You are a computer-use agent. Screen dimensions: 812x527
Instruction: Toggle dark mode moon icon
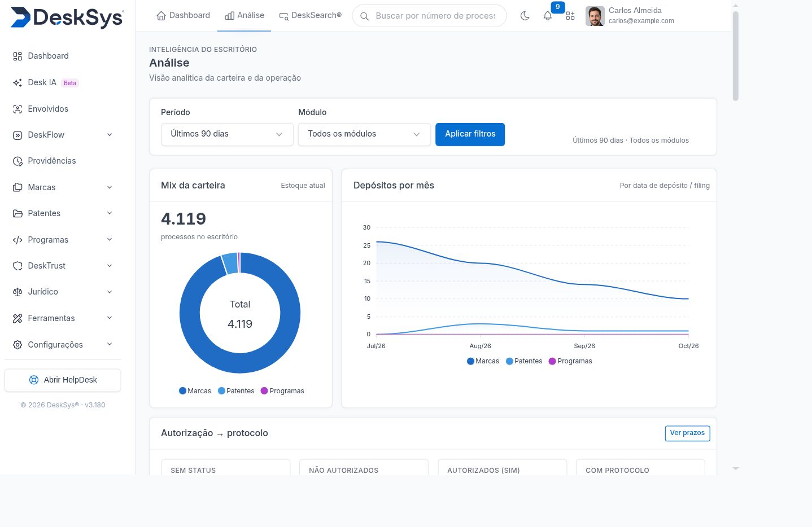tap(525, 16)
